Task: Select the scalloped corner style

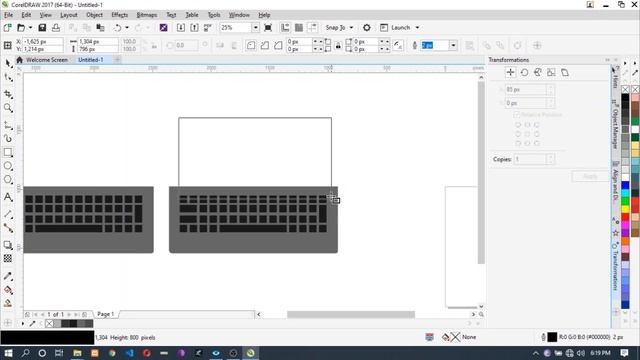Action: tap(264, 45)
